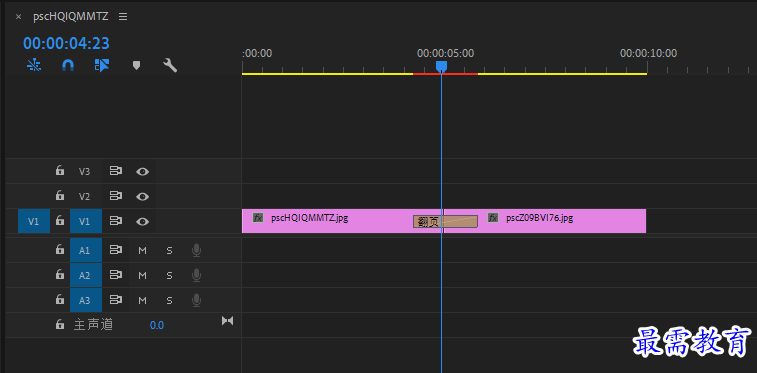Viewport: 757px width, 373px height.
Task: Hide track V2 output eye
Action: (142, 196)
